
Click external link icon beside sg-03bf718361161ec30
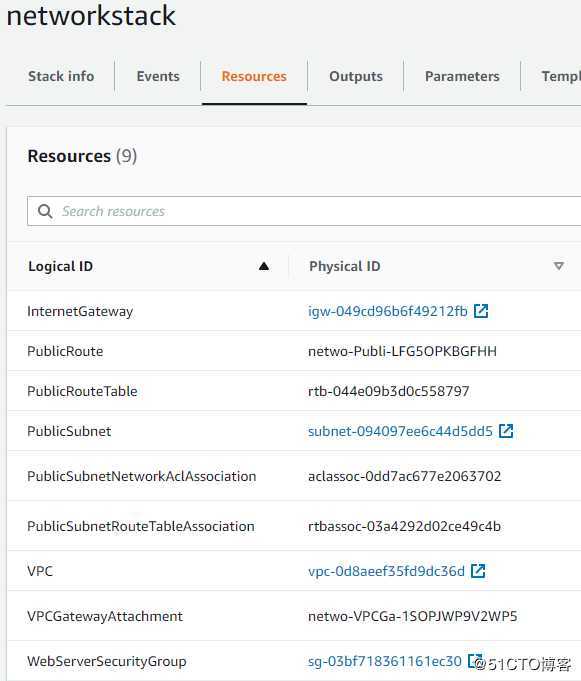click(x=475, y=661)
